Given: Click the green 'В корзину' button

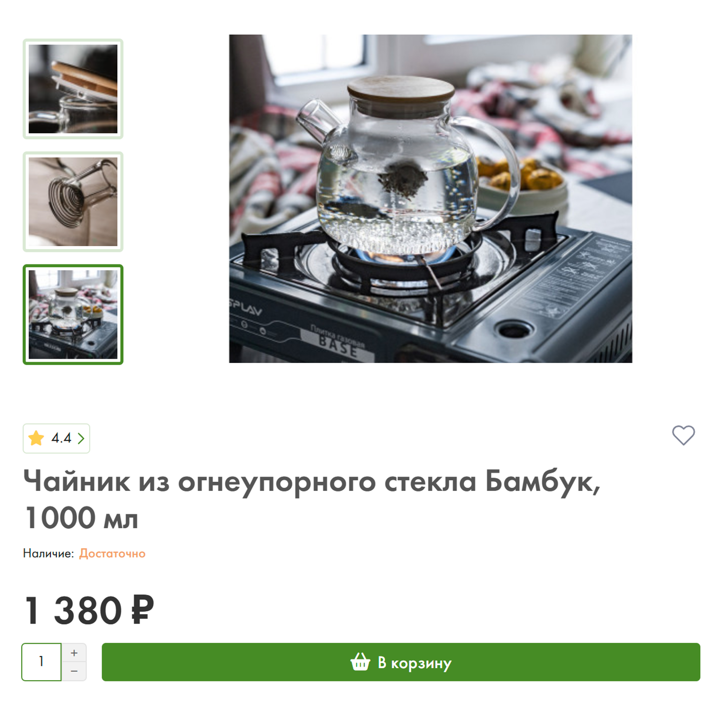Looking at the screenshot, I should 401,662.
